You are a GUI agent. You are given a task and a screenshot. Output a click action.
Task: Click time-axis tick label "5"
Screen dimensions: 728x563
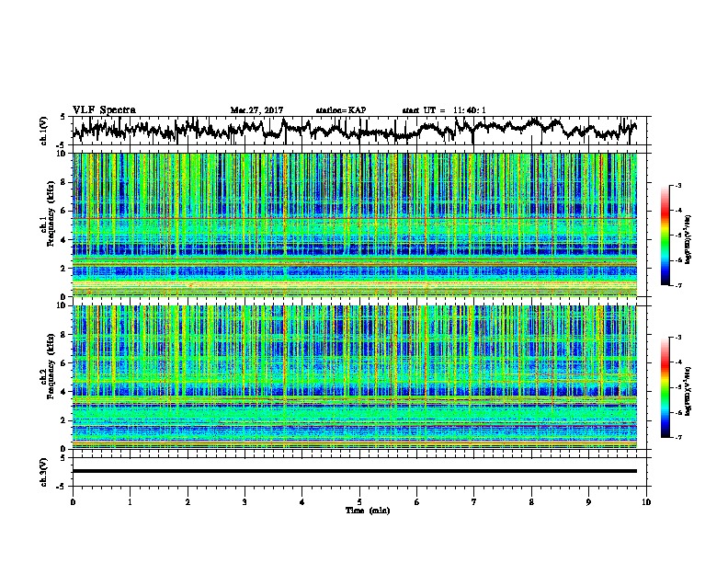[359, 502]
